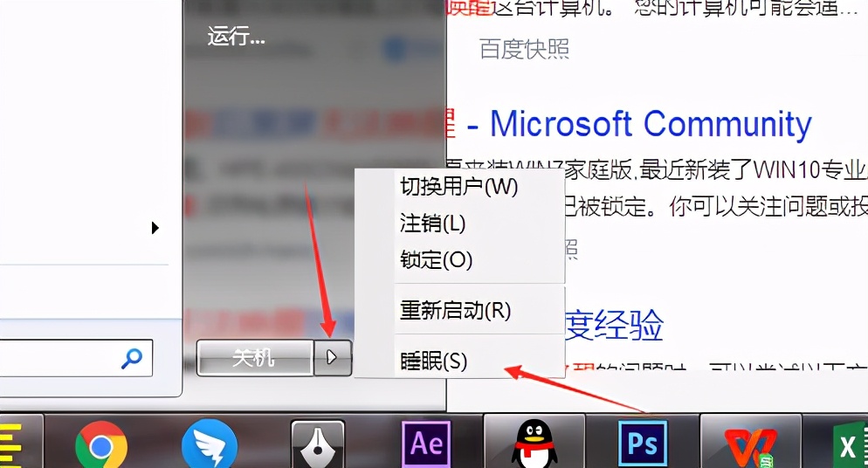Viewport: 868px width, 468px height.
Task: Choose 重新启动(R) to restart
Action: [x=456, y=310]
